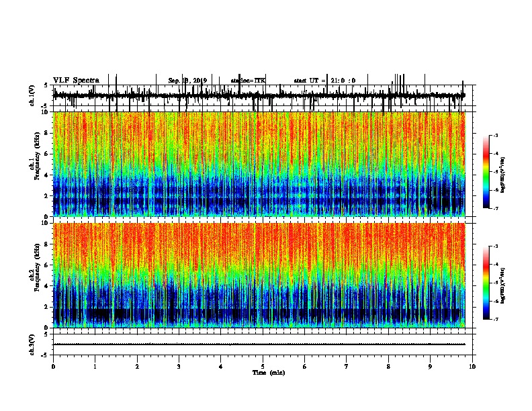Click inside the ch.1 spectrogram panel

[259, 164]
